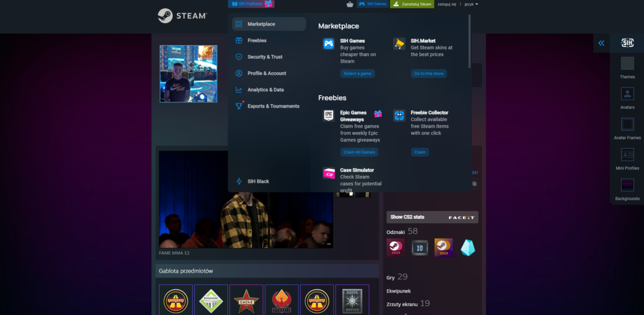Click the Steam 2023 badge

[x=444, y=247]
